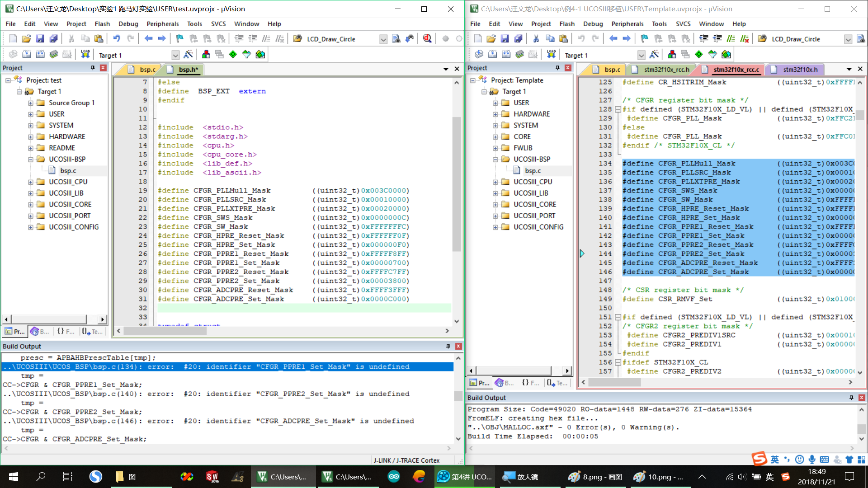The image size is (868, 488).
Task: Toggle bookmark flag in test.uvprojx toolbar
Action: click(x=180, y=39)
